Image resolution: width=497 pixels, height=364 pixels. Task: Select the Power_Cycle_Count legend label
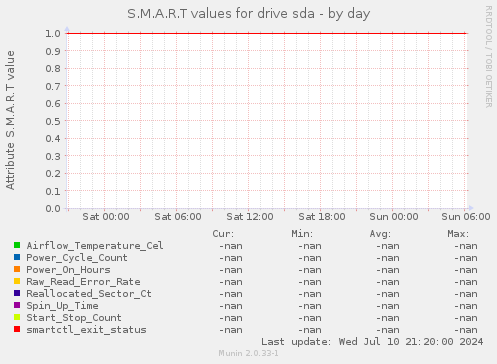tap(77, 258)
